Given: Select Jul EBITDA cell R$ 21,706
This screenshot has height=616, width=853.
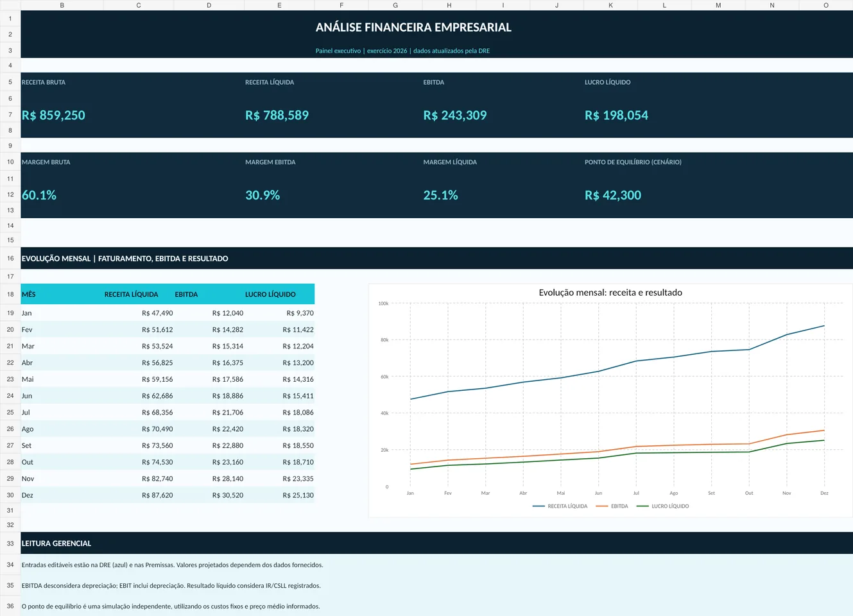Looking at the screenshot, I should tap(209, 413).
